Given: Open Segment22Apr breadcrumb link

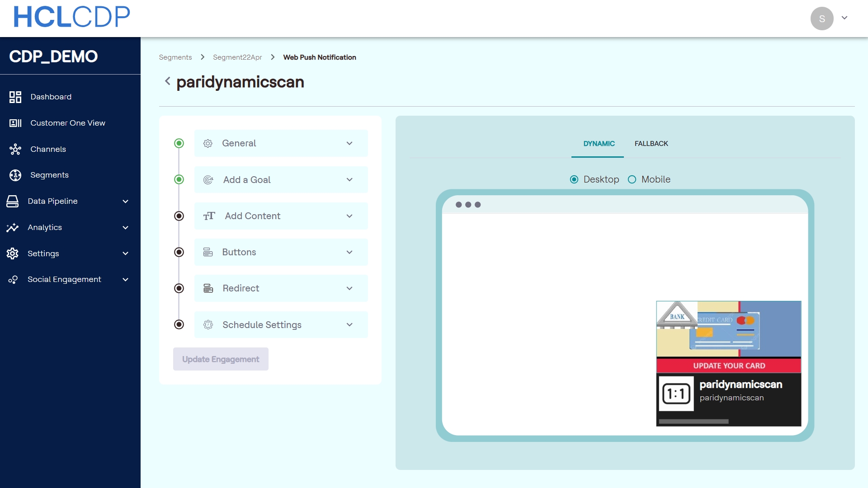Looking at the screenshot, I should tap(237, 57).
